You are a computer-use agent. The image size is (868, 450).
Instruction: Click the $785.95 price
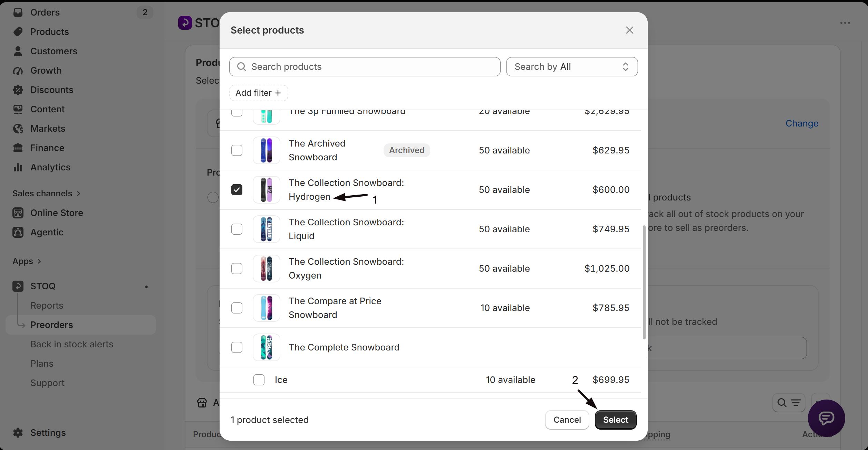[x=611, y=308]
